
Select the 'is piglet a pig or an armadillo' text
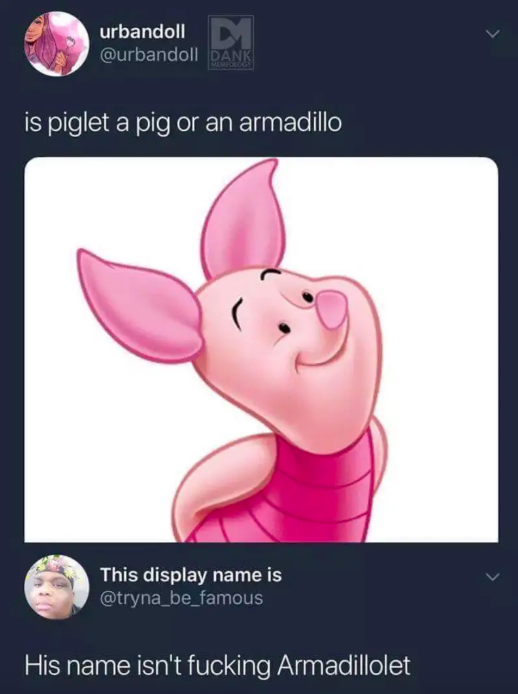183,123
